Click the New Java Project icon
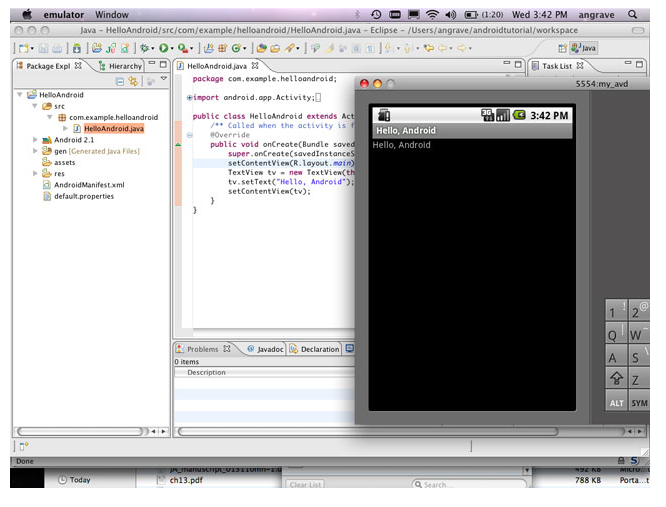Image resolution: width=666 pixels, height=507 pixels. pyautogui.click(x=209, y=48)
